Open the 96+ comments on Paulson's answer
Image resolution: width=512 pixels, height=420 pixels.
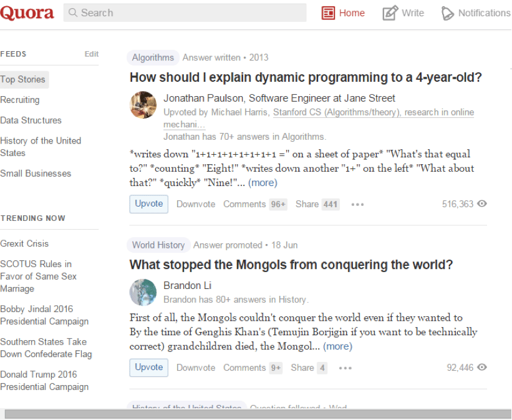255,204
